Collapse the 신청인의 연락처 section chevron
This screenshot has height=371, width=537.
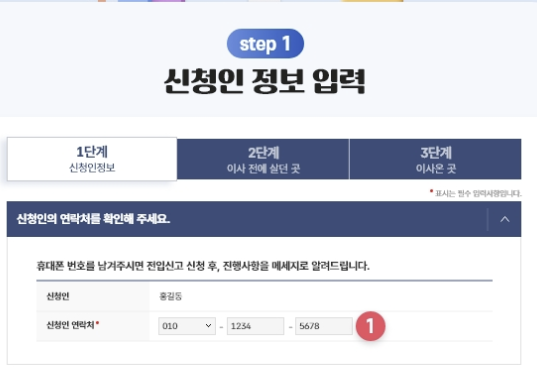[505, 219]
